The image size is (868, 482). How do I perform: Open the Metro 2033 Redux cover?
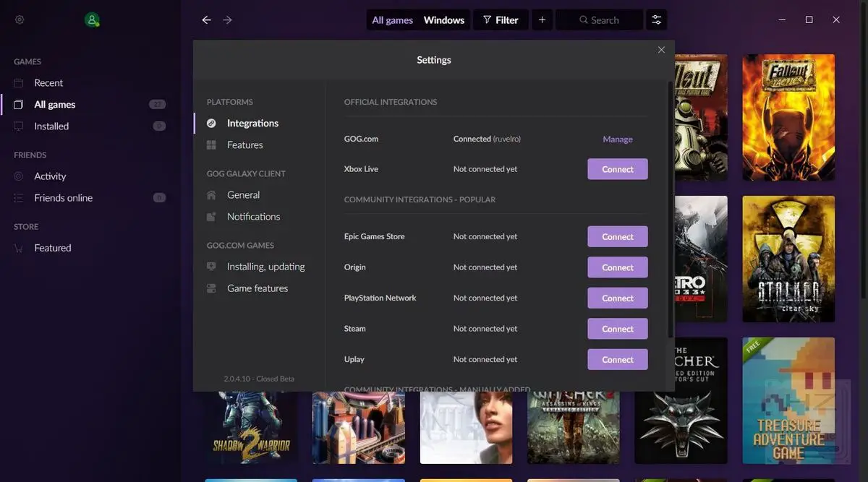(701, 259)
